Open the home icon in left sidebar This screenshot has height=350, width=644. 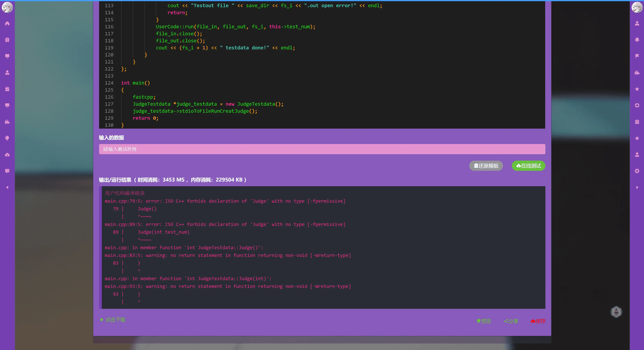click(x=7, y=23)
